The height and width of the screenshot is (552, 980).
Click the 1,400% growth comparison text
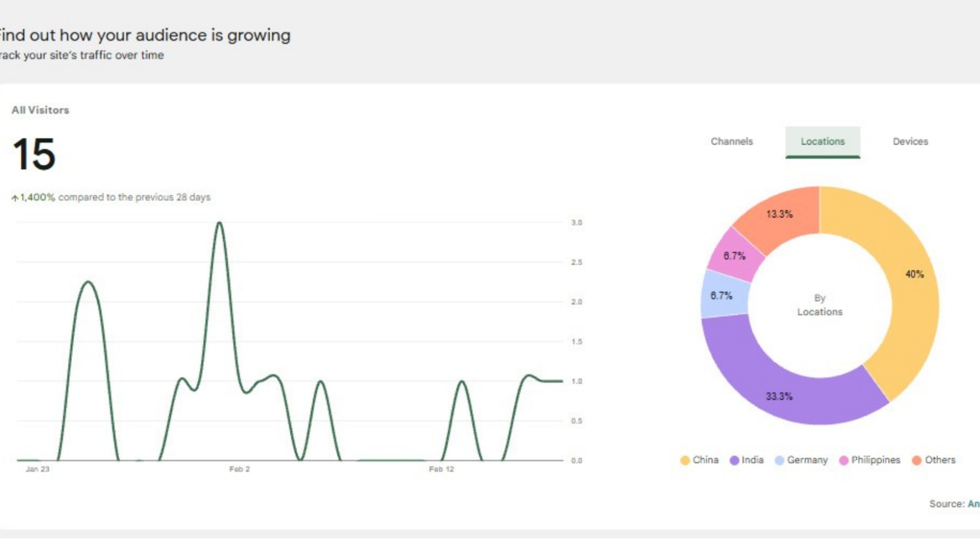click(110, 197)
